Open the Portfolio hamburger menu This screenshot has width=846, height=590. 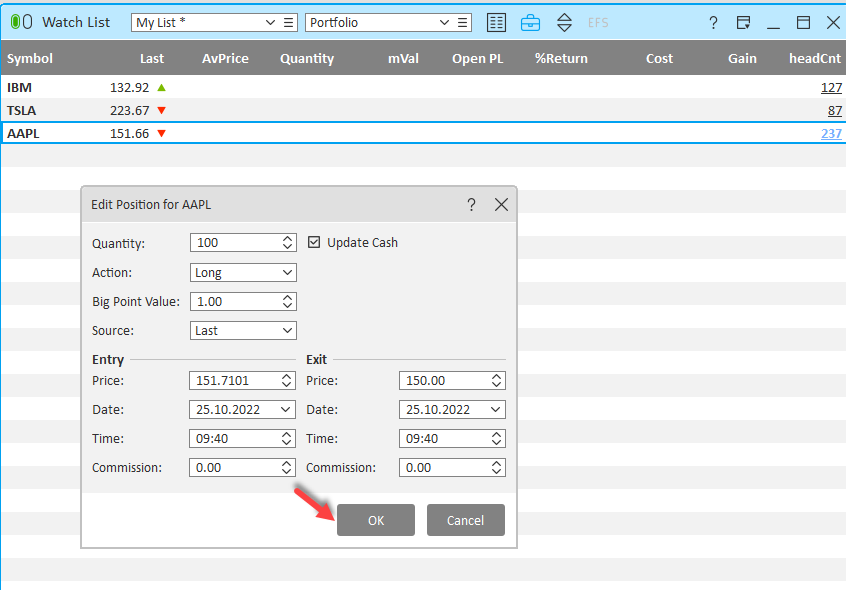pos(462,23)
